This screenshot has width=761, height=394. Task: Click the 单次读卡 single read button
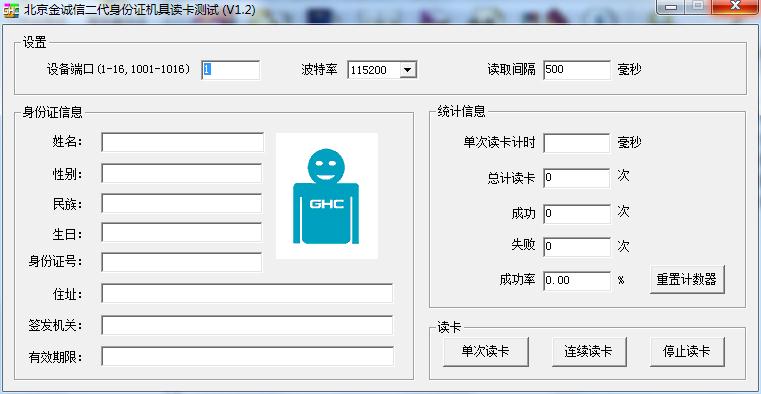pyautogui.click(x=485, y=352)
